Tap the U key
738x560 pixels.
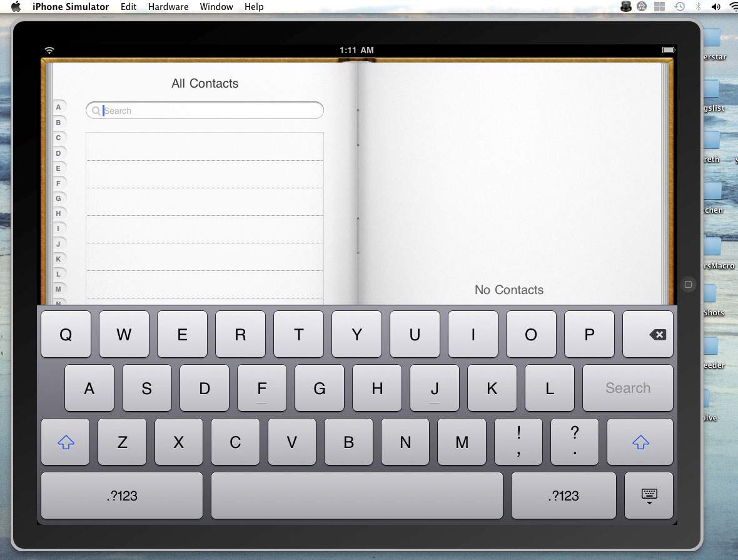(415, 334)
